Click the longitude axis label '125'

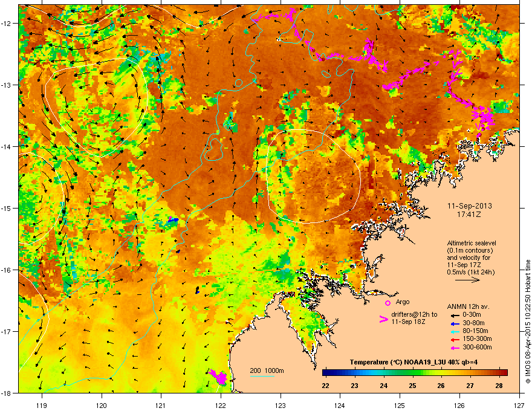[x=400, y=405]
